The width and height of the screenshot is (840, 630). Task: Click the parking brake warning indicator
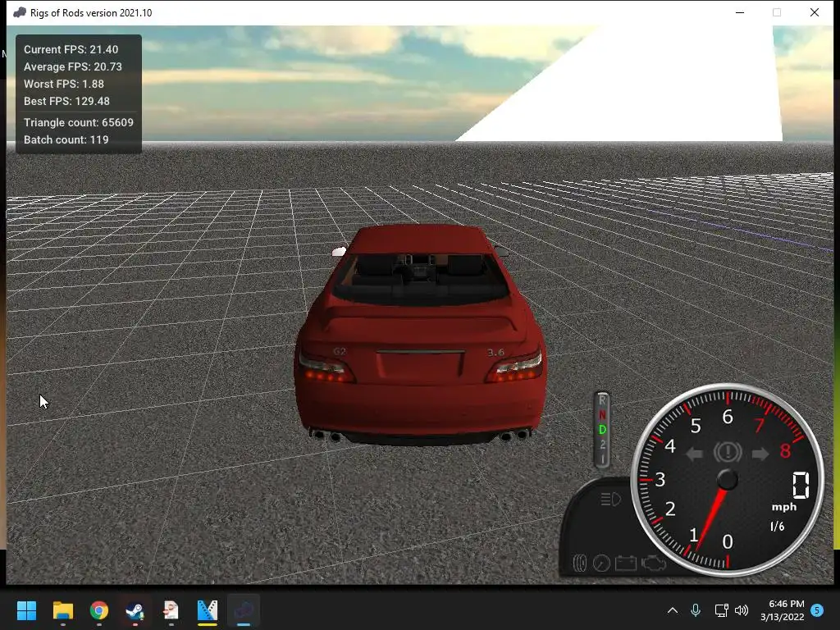point(728,453)
